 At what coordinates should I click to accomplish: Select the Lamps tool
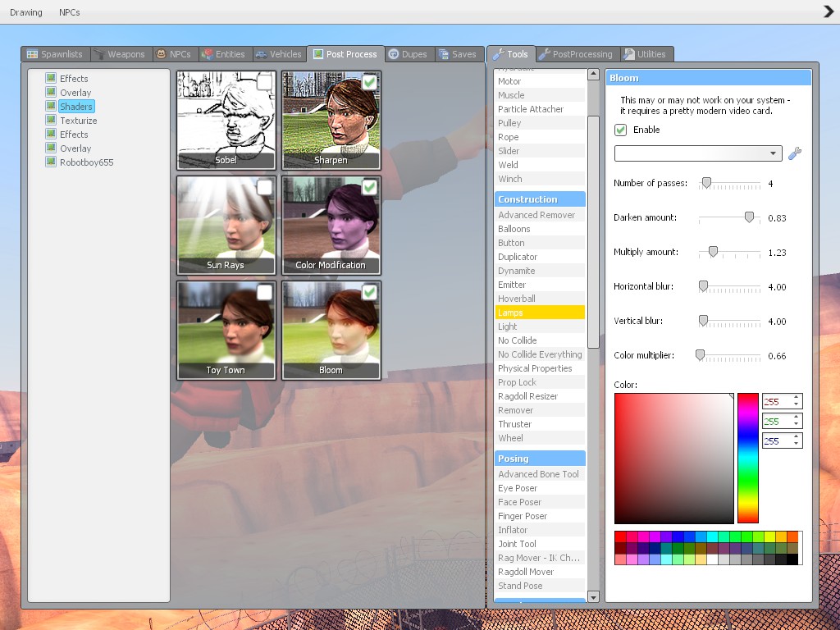tap(540, 313)
